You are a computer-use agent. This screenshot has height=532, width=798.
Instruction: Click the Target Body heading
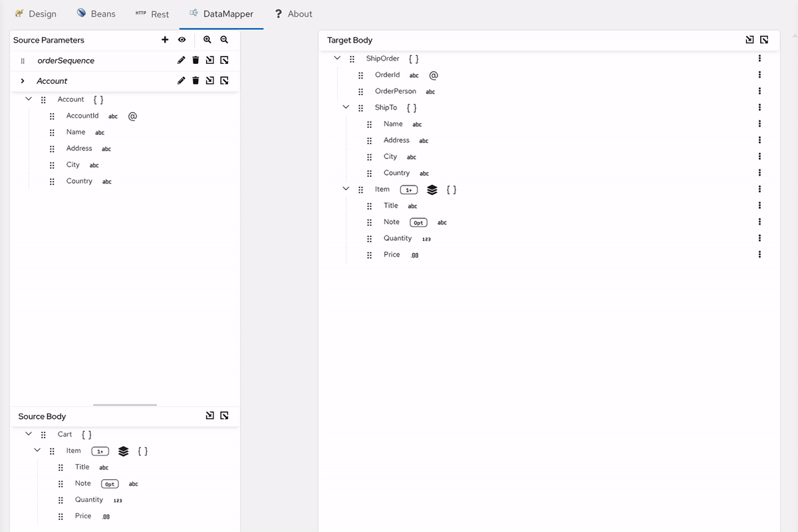[350, 40]
